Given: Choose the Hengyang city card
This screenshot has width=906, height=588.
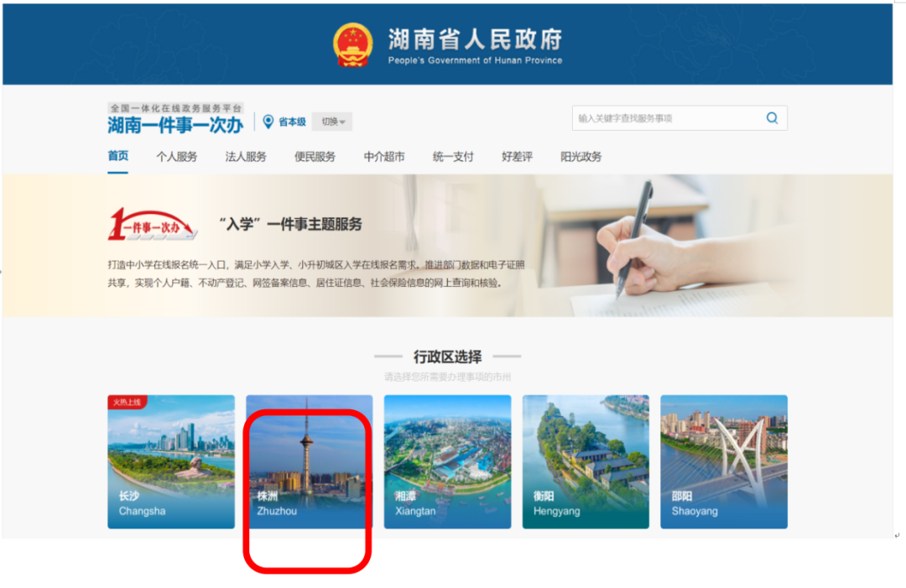Looking at the screenshot, I should pyautogui.click(x=586, y=461).
